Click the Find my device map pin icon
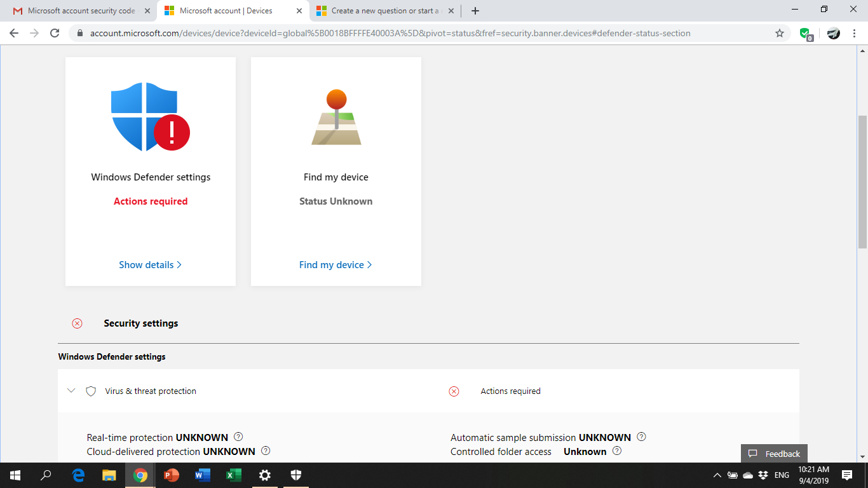This screenshot has height=488, width=868. pyautogui.click(x=336, y=117)
